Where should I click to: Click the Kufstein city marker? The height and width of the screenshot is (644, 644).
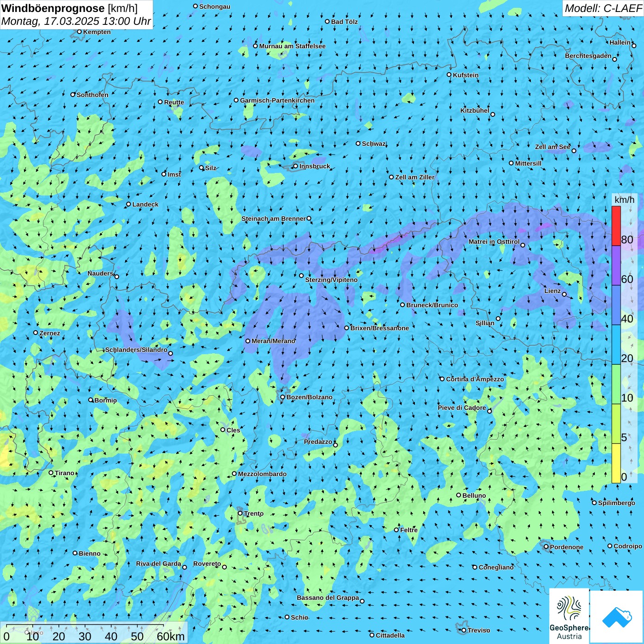coord(449,75)
